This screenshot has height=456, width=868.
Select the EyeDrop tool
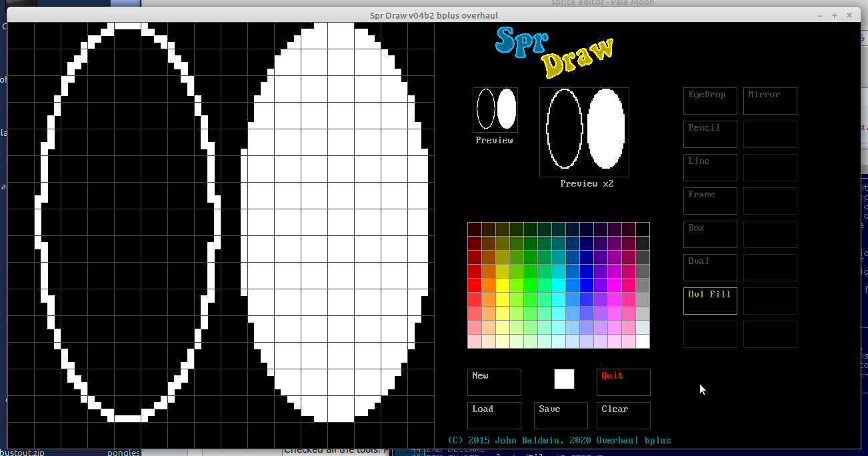coord(710,101)
